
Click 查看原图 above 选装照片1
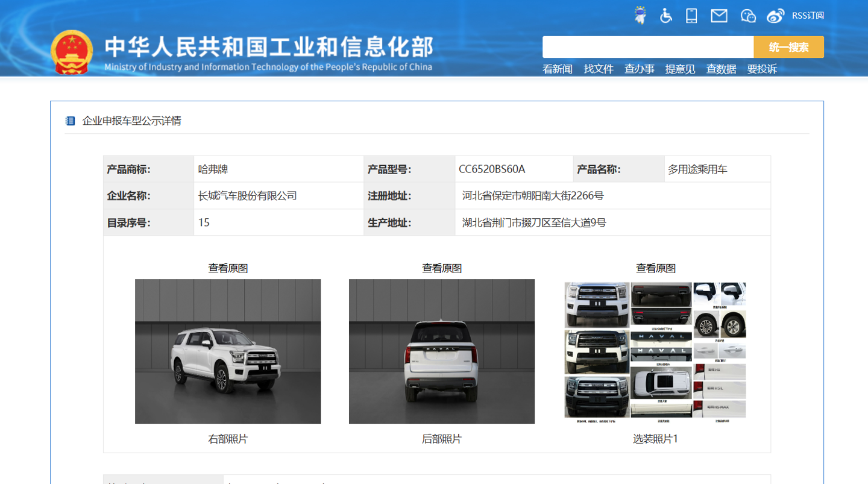pos(656,268)
